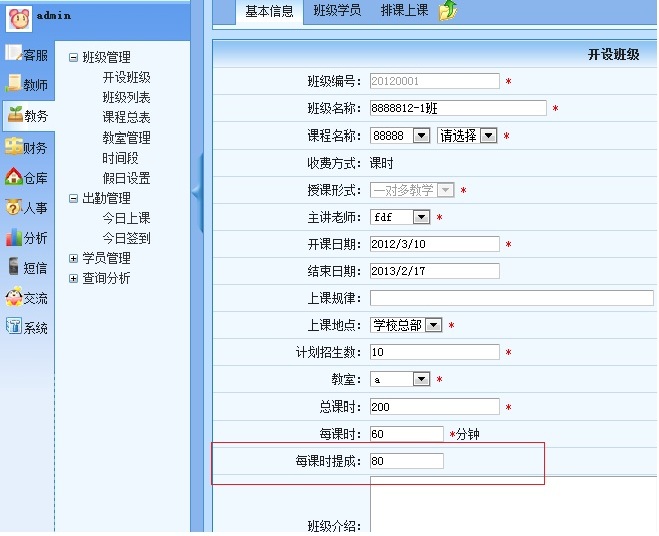This screenshot has height=536, width=659.
Task: Expand the 学员管理 tree node
Action: click(73, 258)
